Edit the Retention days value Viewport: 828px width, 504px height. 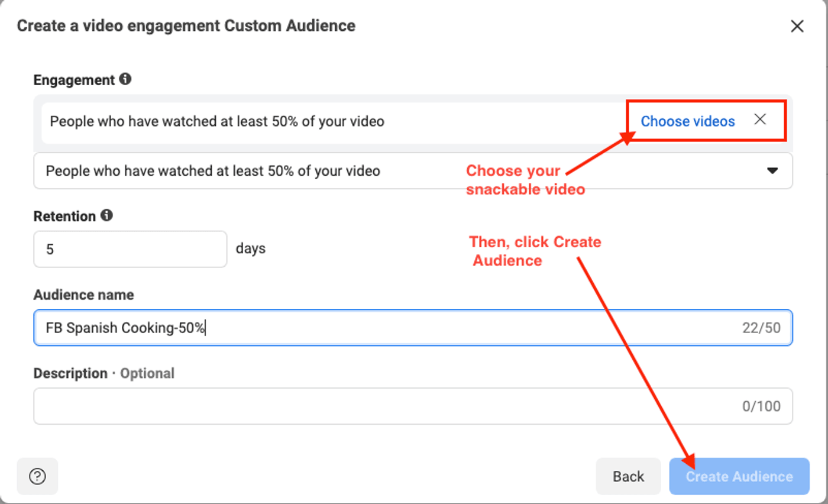tap(130, 248)
